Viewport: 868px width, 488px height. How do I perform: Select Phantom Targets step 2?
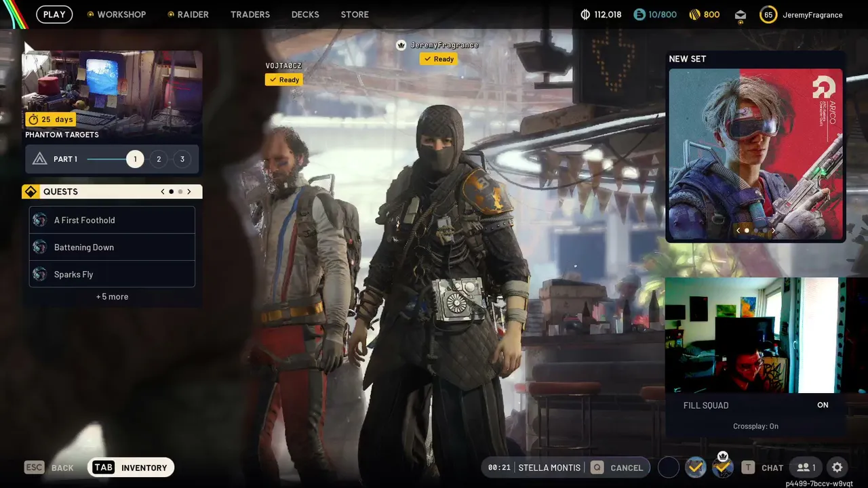(x=159, y=159)
